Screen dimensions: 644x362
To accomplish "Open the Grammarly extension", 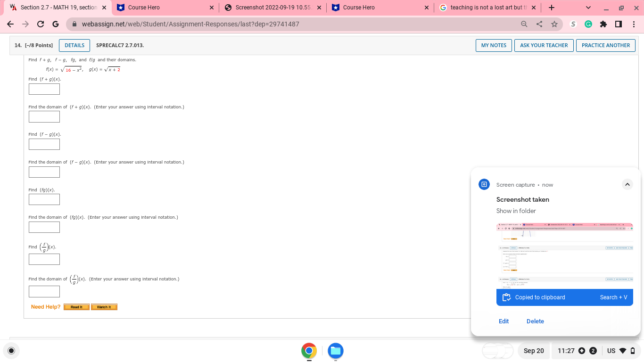I will click(588, 24).
